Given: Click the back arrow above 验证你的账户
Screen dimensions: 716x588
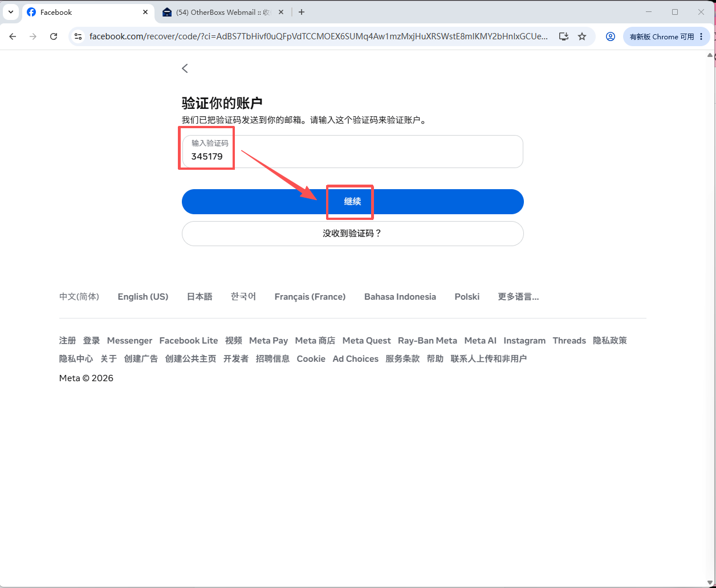Looking at the screenshot, I should (x=185, y=68).
